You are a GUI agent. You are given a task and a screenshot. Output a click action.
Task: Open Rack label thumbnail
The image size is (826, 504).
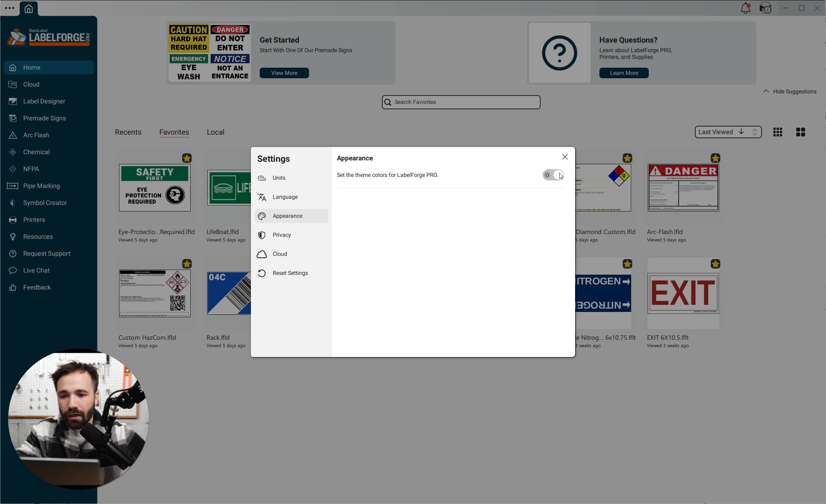[229, 293]
